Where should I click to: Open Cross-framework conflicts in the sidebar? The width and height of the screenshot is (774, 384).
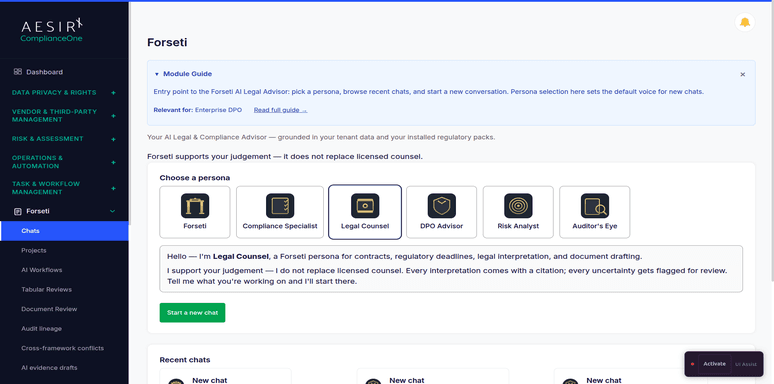64,348
